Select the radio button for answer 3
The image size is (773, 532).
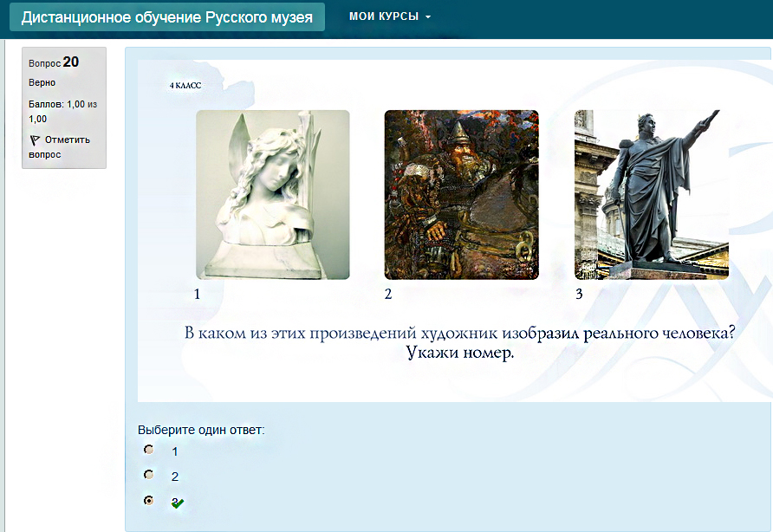coord(149,500)
